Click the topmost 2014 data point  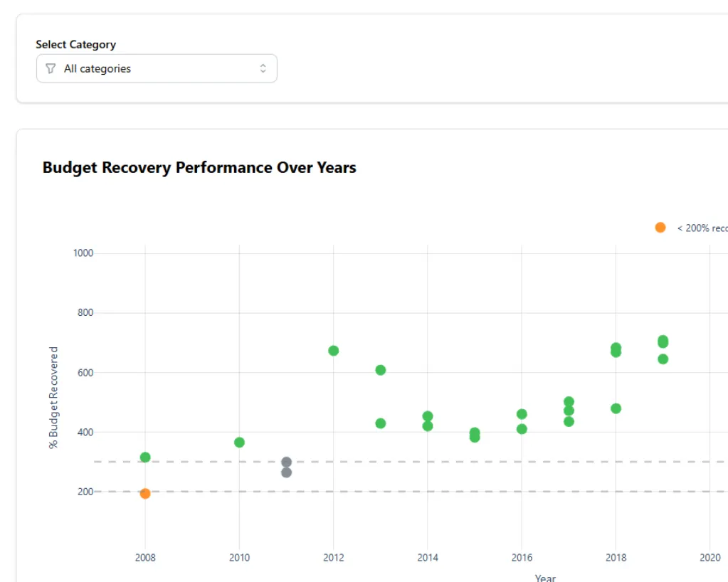428,416
